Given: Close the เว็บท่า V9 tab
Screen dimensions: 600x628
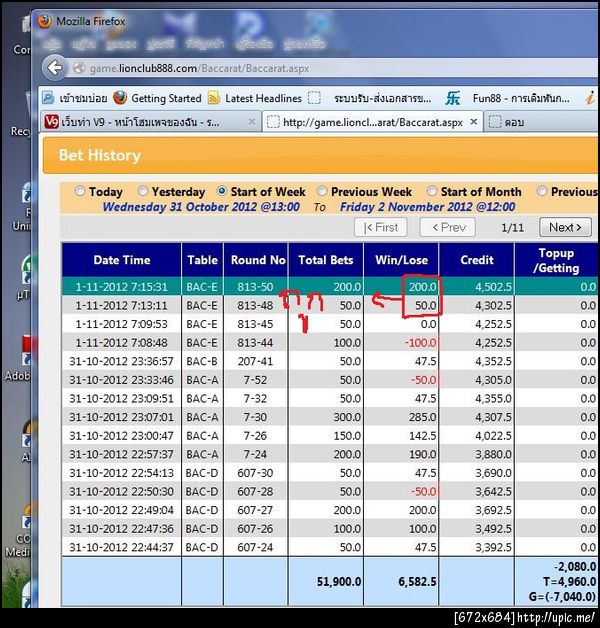Looking at the screenshot, I should (252, 121).
